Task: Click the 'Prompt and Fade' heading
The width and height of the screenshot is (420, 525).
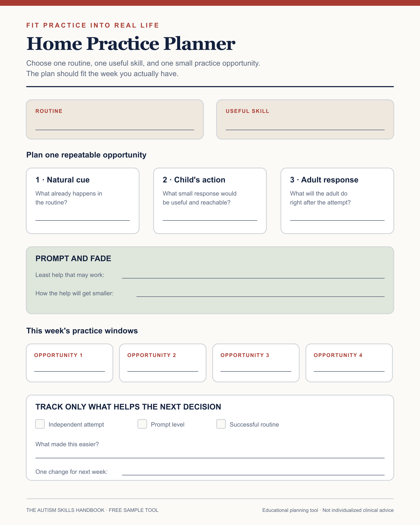Action: (x=73, y=259)
